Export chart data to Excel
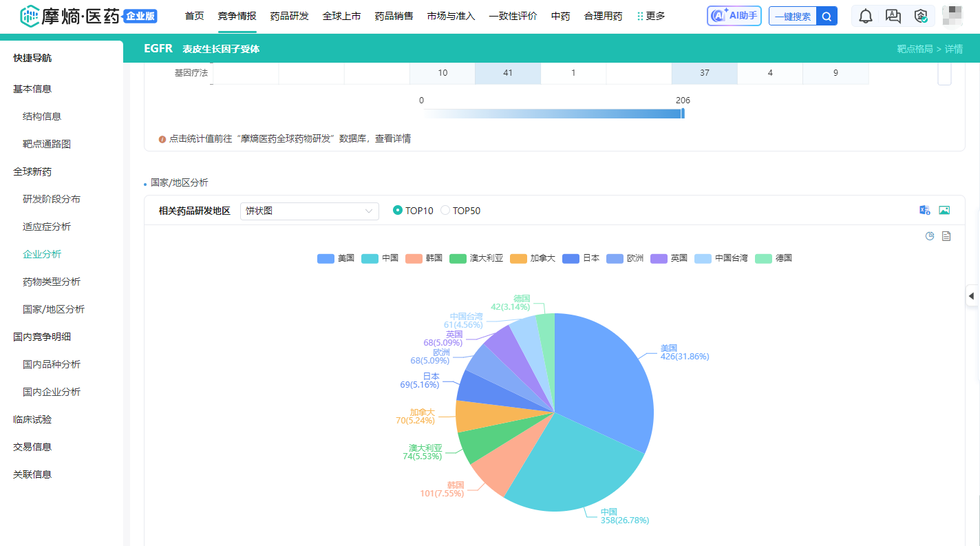Image resolution: width=980 pixels, height=546 pixels. [x=924, y=210]
